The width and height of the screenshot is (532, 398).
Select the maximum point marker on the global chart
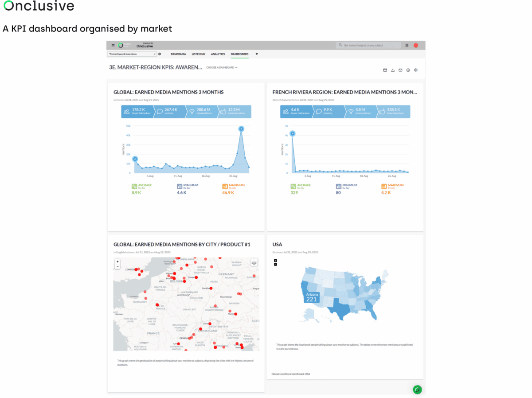tap(241, 128)
